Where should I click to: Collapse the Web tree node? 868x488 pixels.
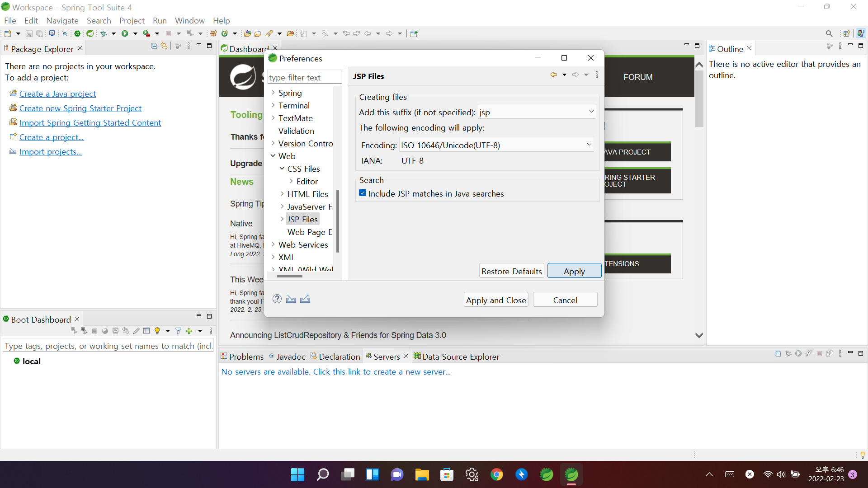(x=273, y=156)
